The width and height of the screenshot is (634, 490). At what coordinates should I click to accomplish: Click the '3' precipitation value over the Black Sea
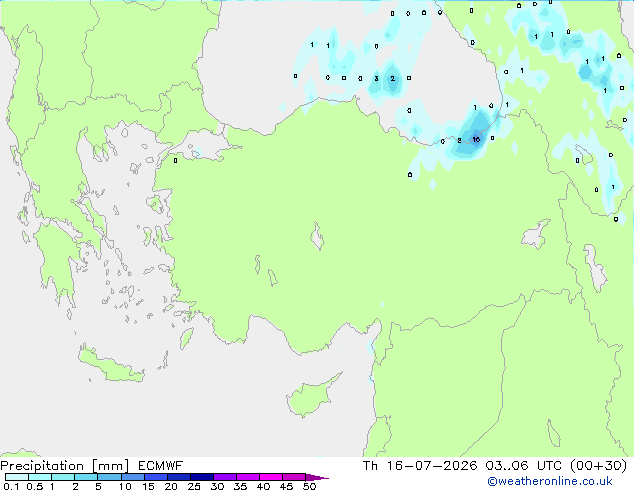click(x=376, y=78)
